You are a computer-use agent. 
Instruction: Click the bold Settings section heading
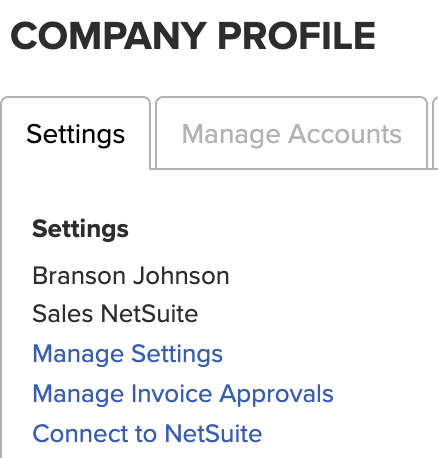(x=80, y=229)
